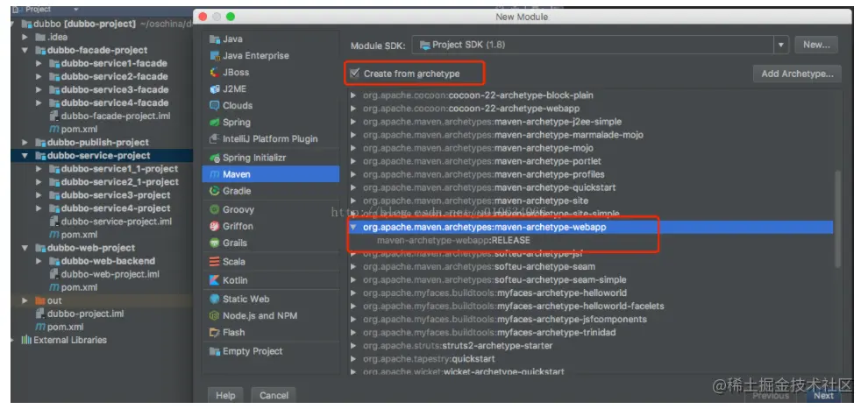The height and width of the screenshot is (409, 868).
Task: Click the Empty Project icon
Action: tap(214, 351)
